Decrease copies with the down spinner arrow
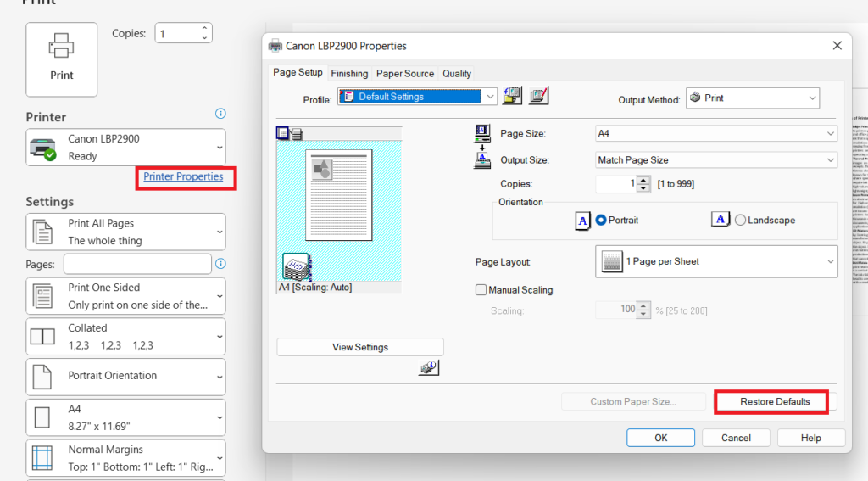 pos(204,37)
